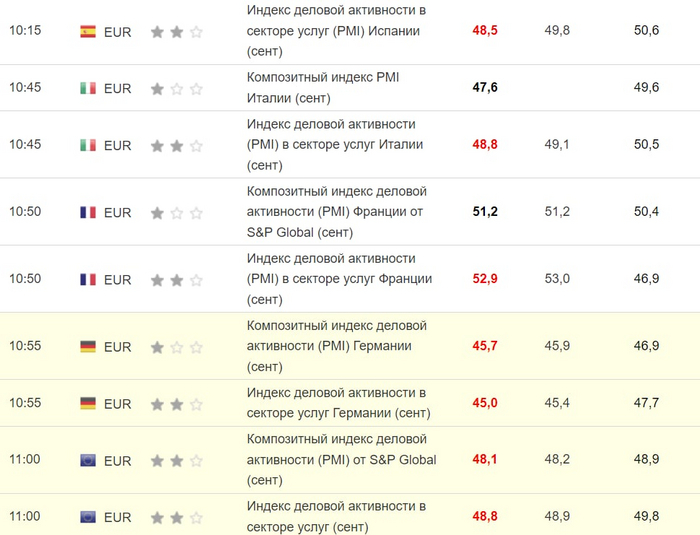This screenshot has width=700, height=535.
Task: Click importance stars in France Composite PMI row
Action: coord(176,212)
